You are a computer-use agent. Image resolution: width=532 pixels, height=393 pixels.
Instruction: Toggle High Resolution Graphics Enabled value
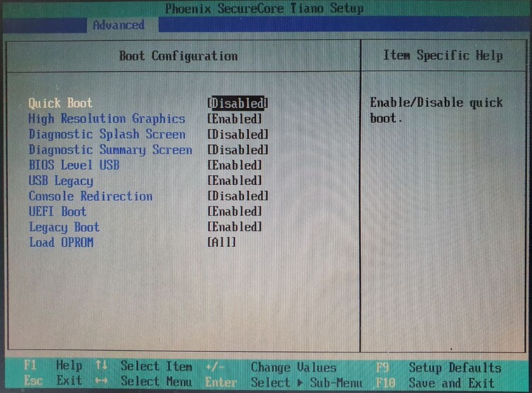click(x=235, y=118)
